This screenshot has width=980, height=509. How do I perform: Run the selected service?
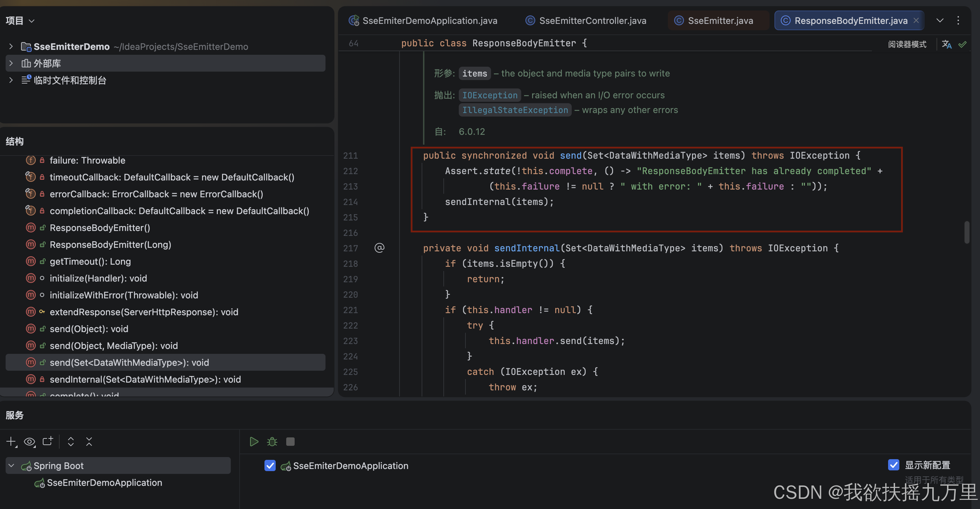pyautogui.click(x=254, y=441)
